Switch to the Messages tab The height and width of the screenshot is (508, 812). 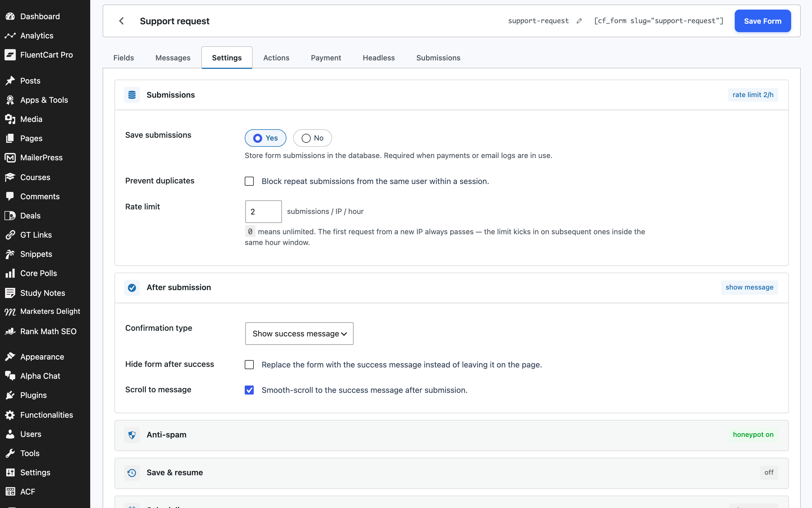173,58
